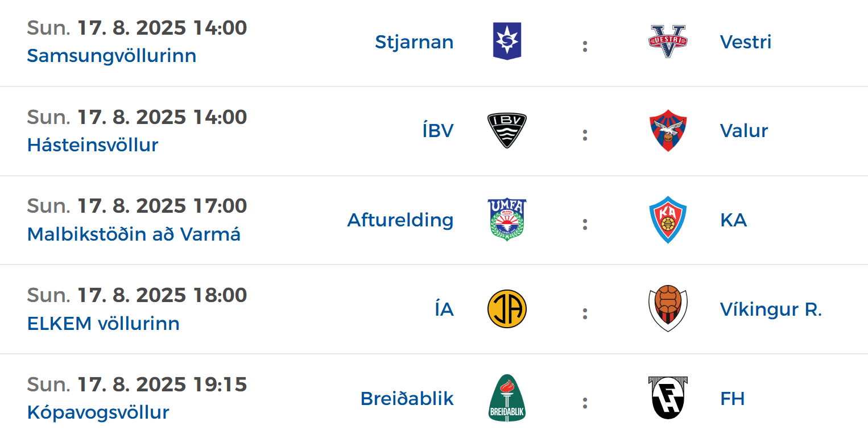Open the Samsungvöllurinn venue link
Viewport: 868px width, 438px height.
(111, 56)
